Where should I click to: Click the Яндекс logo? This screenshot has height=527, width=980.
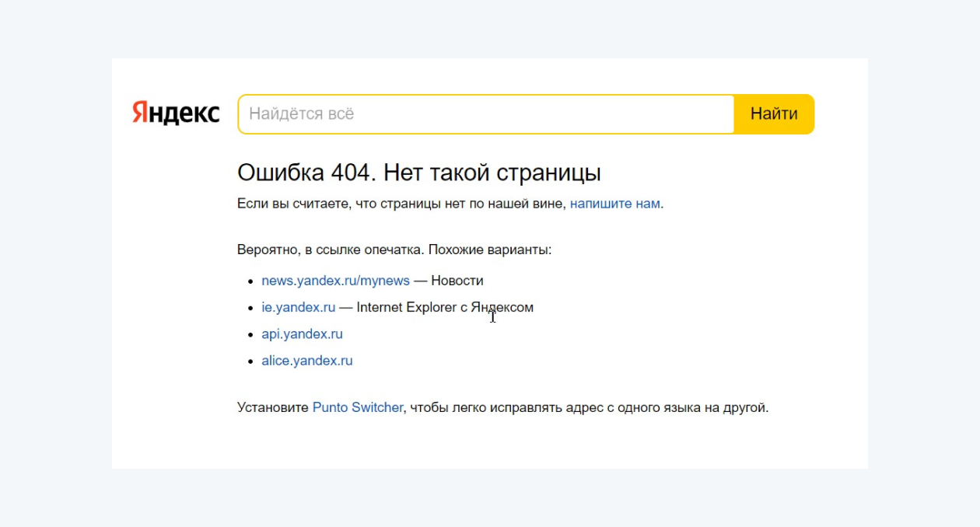176,113
